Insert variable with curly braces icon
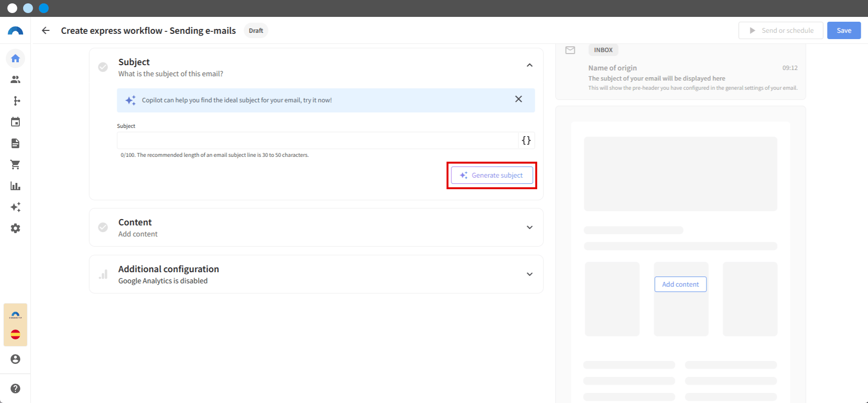Viewport: 868px width, 403px height. (526, 140)
